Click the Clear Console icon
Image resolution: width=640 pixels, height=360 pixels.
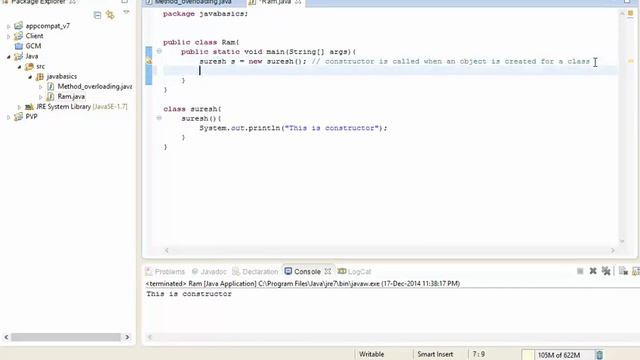pyautogui.click(x=623, y=271)
